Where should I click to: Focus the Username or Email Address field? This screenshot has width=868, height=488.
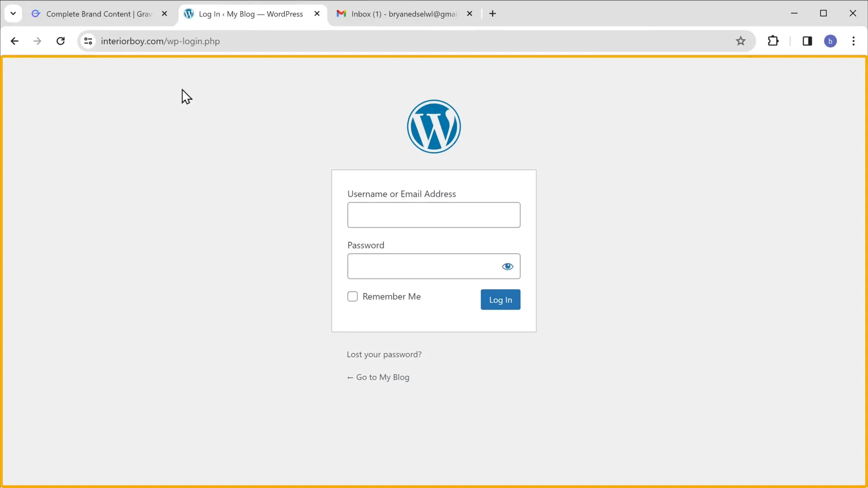(x=434, y=215)
